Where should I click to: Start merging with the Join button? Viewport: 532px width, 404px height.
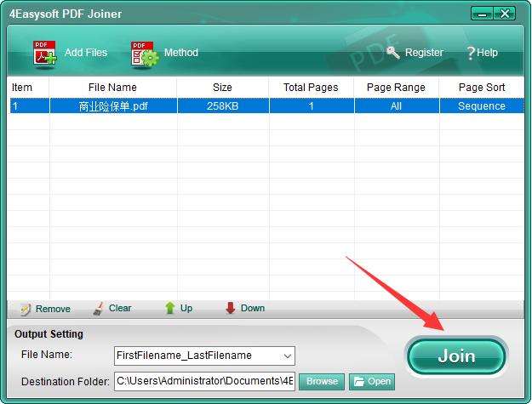(x=456, y=356)
